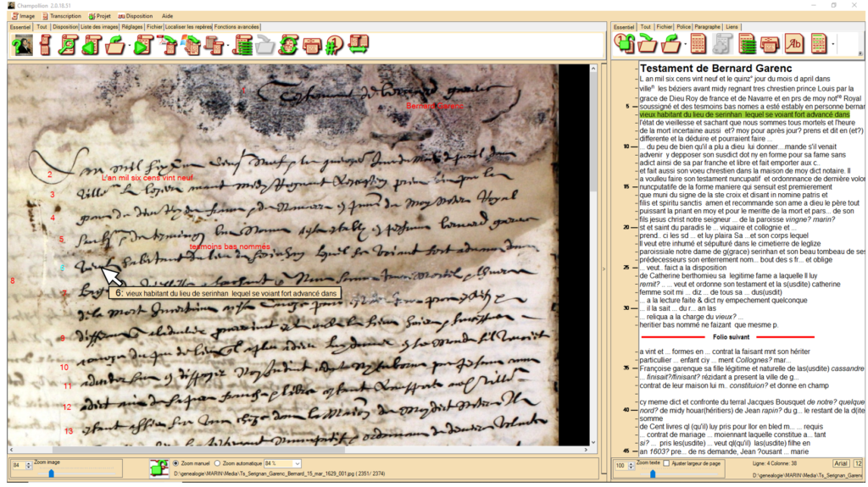This screenshot has height=487, width=868.
Task: Click the greyed-out folder icon in image toolbar
Action: point(264,45)
